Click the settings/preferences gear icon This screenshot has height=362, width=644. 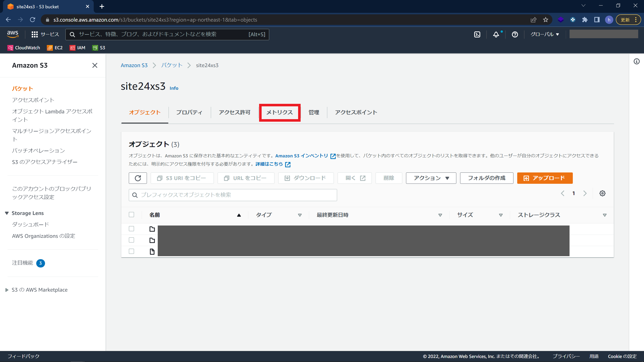(602, 193)
